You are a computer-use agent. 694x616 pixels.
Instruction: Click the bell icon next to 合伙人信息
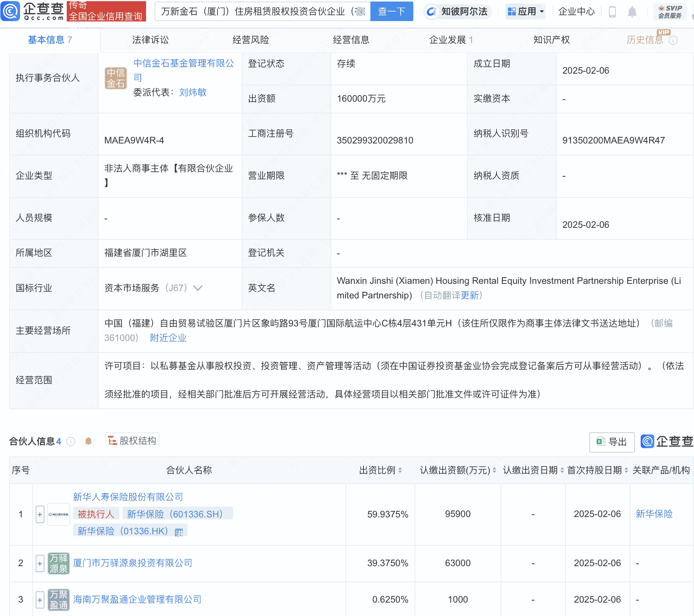click(x=89, y=441)
